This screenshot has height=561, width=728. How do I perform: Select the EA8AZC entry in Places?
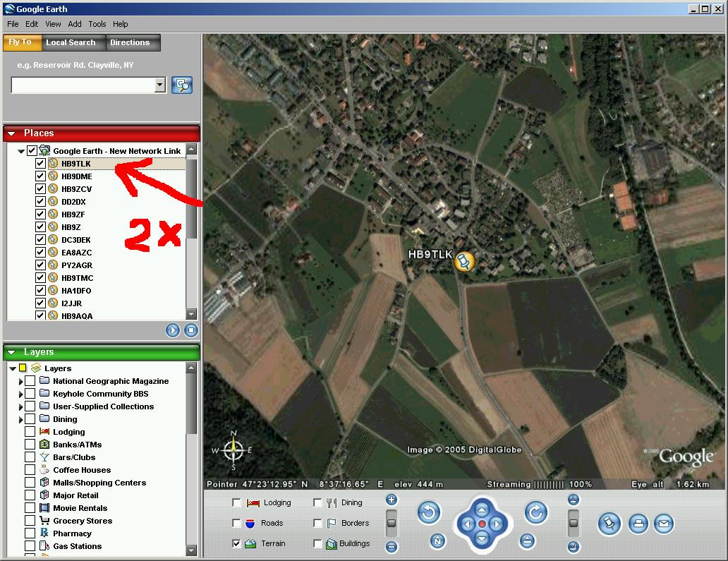tap(77, 253)
